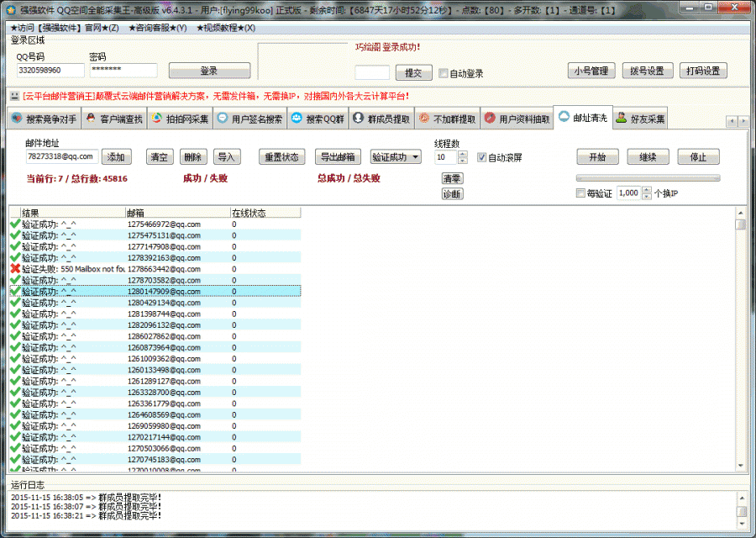Viewport: 756px width, 538px height.
Task: Click the 客户端查找 tab icon
Action: [91, 119]
